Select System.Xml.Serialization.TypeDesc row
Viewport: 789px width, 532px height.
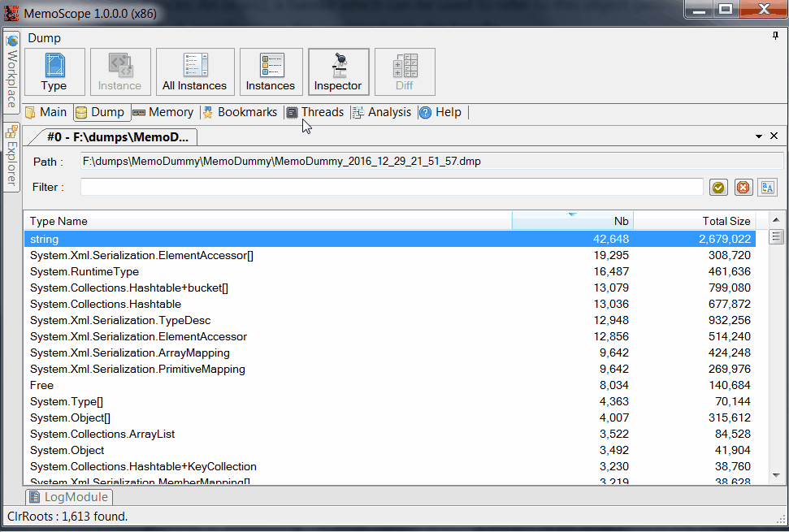coord(390,320)
